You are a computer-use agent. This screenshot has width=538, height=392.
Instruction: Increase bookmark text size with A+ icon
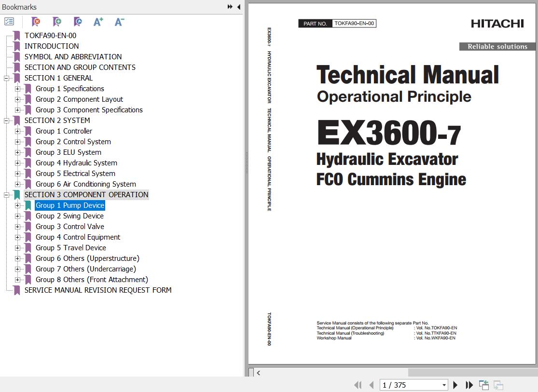click(98, 22)
